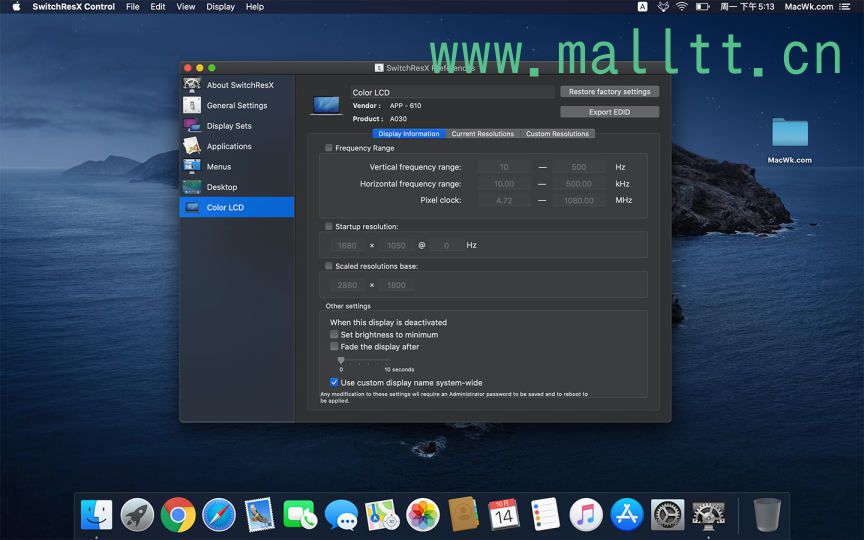Open Trash in the dock
Screen dimensions: 864x540
(767, 515)
